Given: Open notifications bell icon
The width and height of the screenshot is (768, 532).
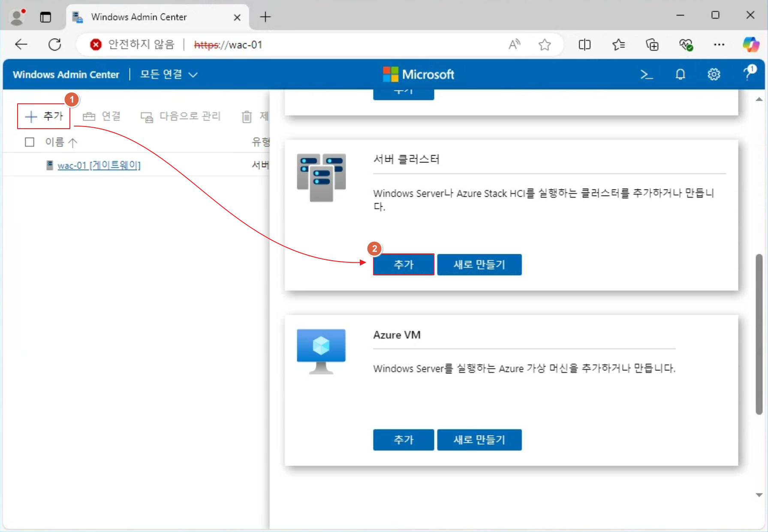Looking at the screenshot, I should pos(681,75).
